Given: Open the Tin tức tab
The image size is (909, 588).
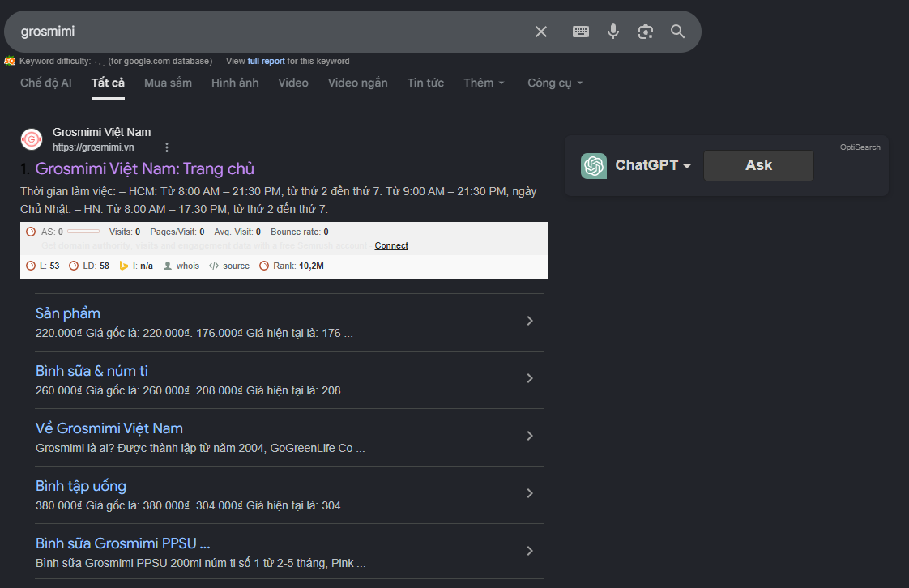Looking at the screenshot, I should click(x=425, y=83).
